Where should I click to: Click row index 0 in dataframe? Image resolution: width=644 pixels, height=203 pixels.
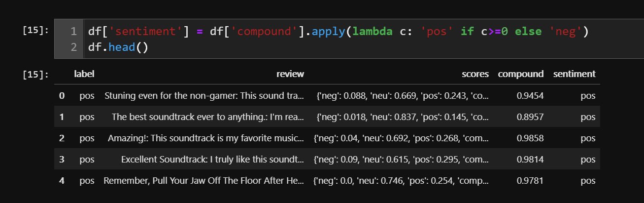coord(62,96)
